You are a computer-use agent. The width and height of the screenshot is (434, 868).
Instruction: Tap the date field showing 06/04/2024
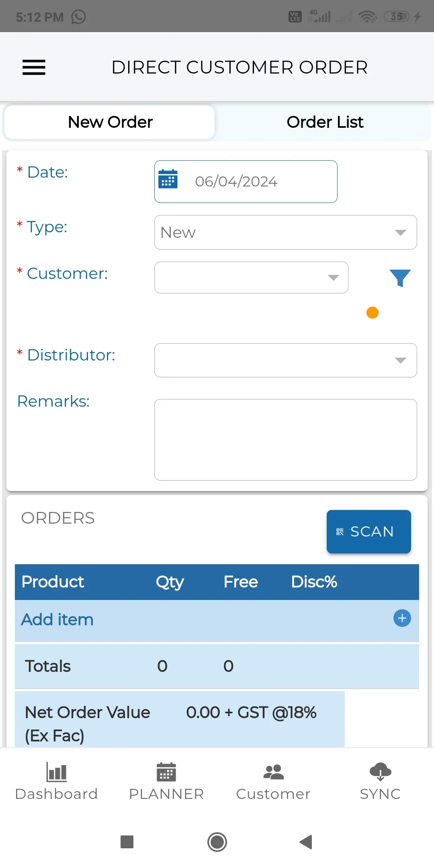[246, 182]
